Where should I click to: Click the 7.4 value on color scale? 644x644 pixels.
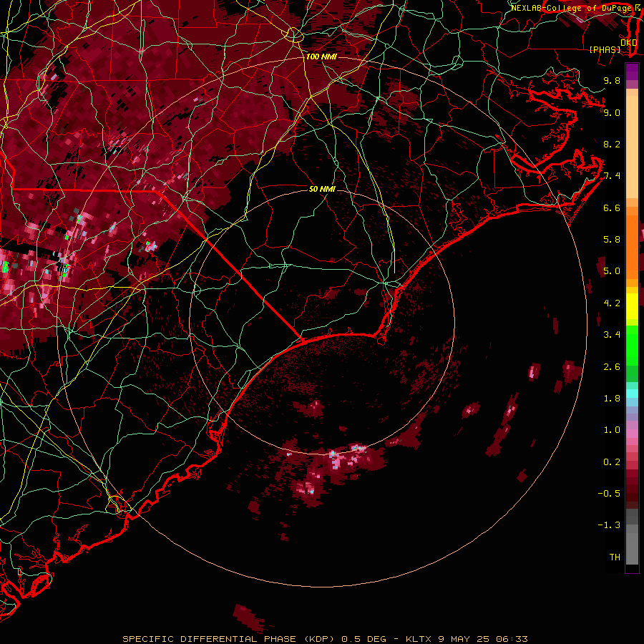point(612,176)
